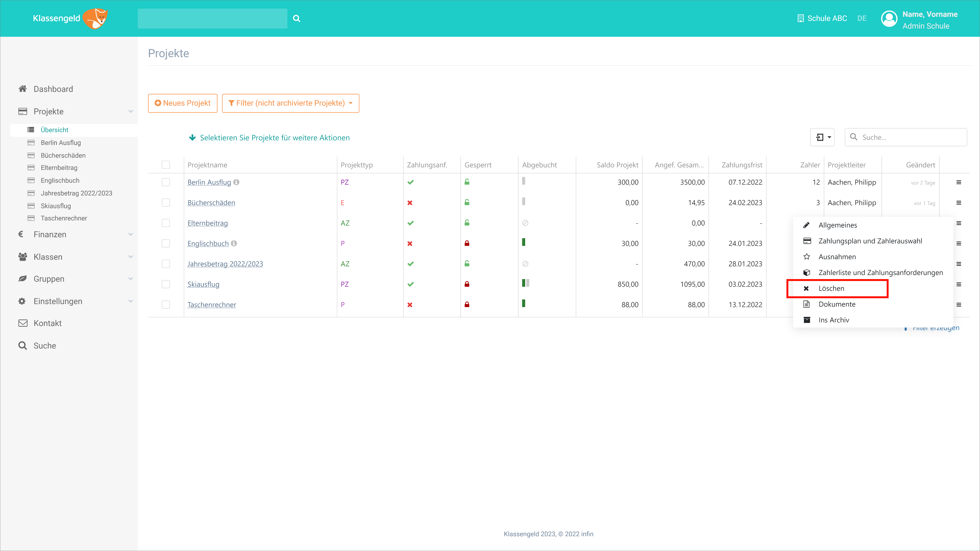Open the Filter (nicht archivierte Projekte) dropdown
The height and width of the screenshot is (551, 980).
(x=290, y=103)
